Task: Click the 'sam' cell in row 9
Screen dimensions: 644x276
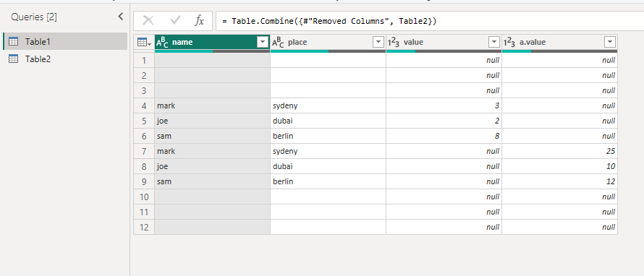Action: pos(212,181)
